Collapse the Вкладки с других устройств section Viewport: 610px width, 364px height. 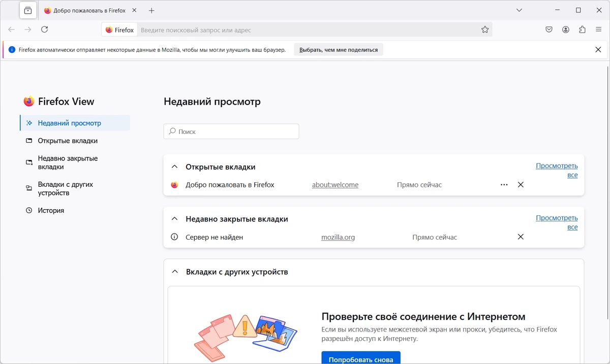[x=174, y=272]
